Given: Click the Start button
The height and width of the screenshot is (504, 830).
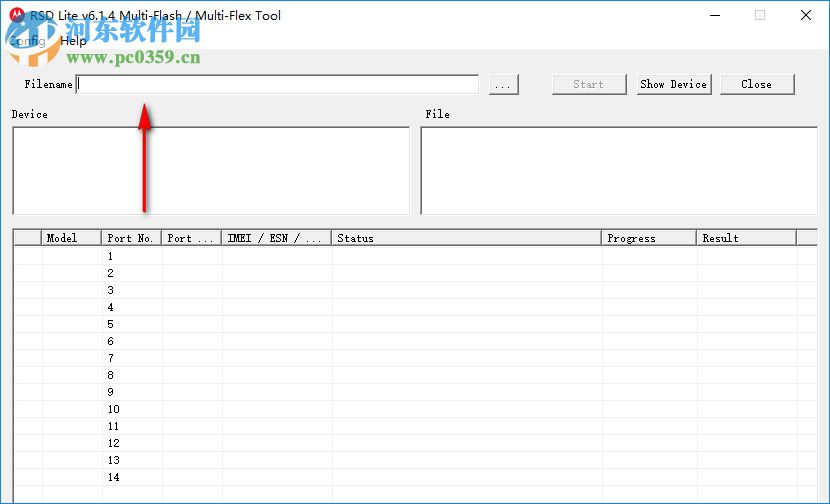Looking at the screenshot, I should [589, 84].
